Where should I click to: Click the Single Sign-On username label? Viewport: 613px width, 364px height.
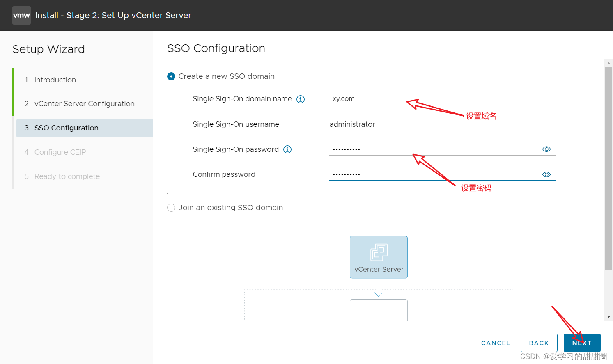(x=236, y=124)
